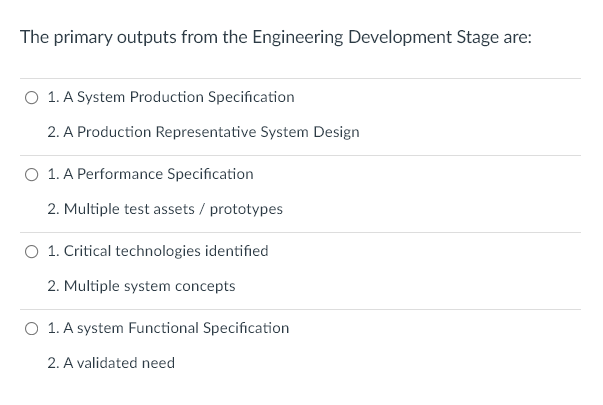Click the word "validated" in the last answer
Viewport: 603px width, 405px height.
pyautogui.click(x=107, y=363)
